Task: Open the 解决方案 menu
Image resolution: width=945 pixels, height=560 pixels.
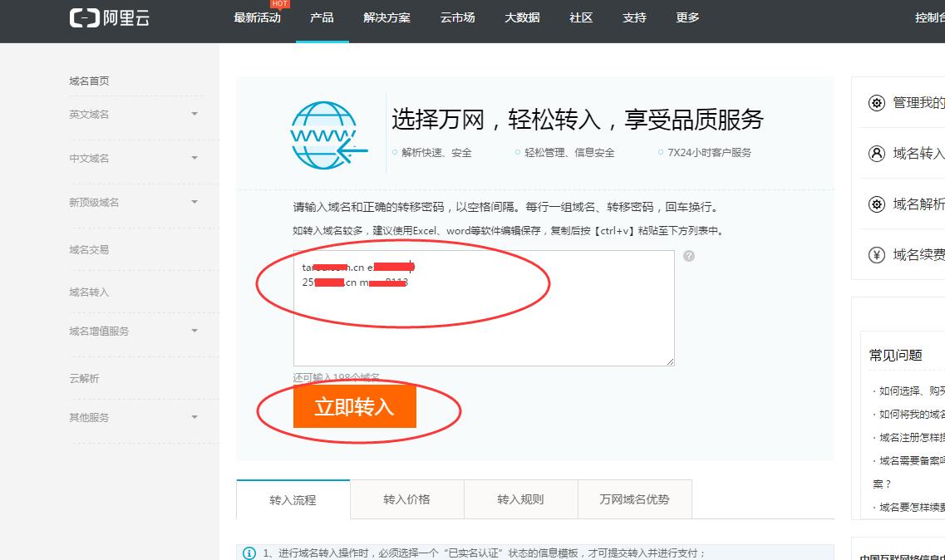Action: [x=387, y=18]
